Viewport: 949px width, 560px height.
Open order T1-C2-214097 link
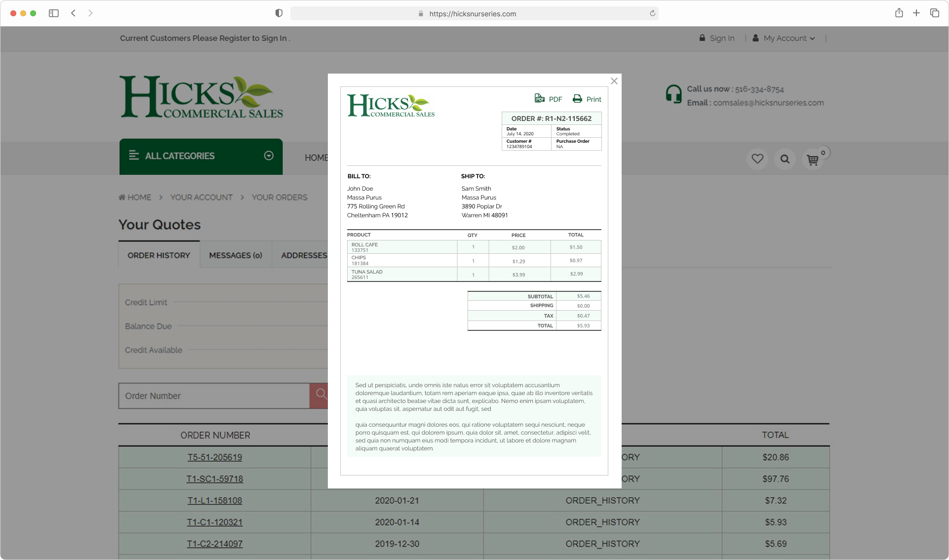[x=214, y=544]
